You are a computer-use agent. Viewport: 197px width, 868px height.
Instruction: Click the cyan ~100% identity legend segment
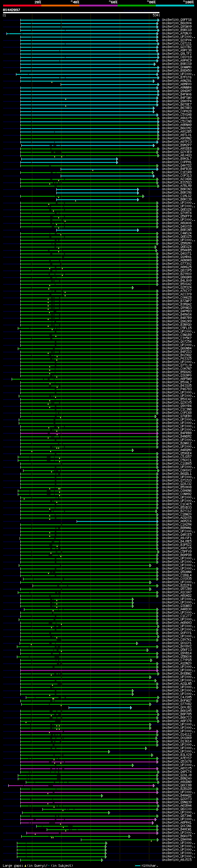[x=175, y=6]
